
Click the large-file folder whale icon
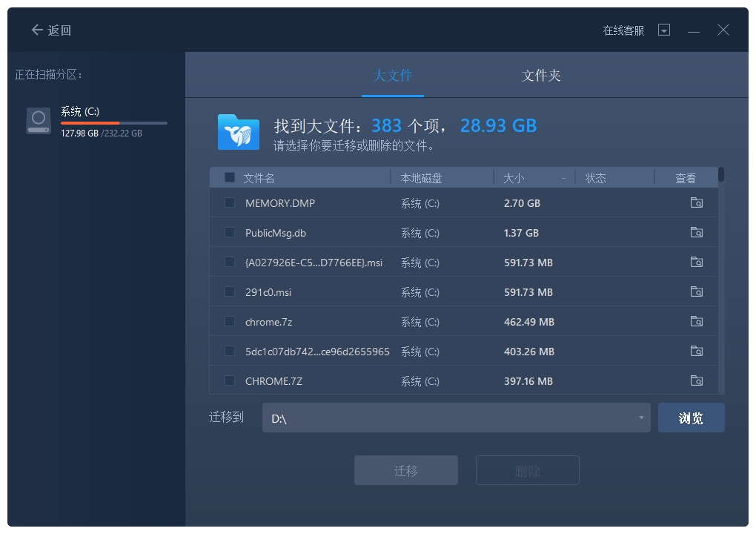point(239,132)
